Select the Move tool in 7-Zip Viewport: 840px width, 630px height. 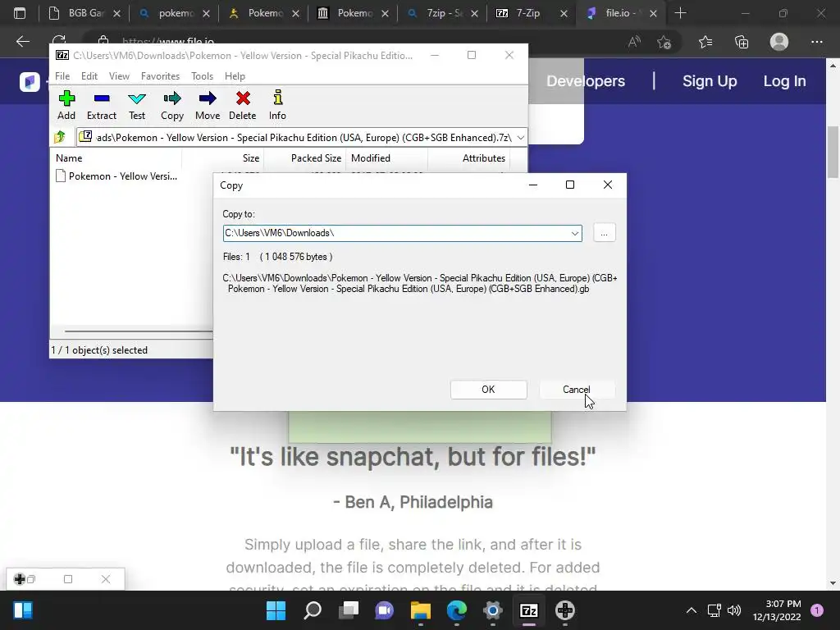tap(208, 106)
